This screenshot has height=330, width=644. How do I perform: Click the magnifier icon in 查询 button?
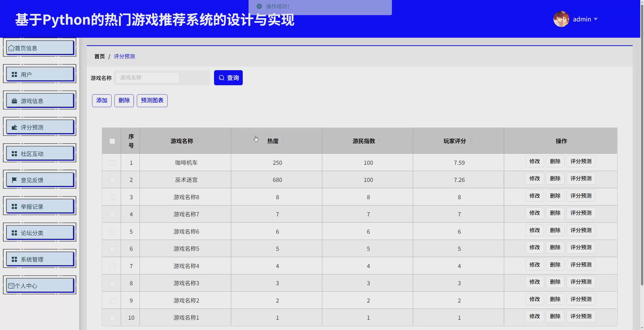(x=221, y=78)
